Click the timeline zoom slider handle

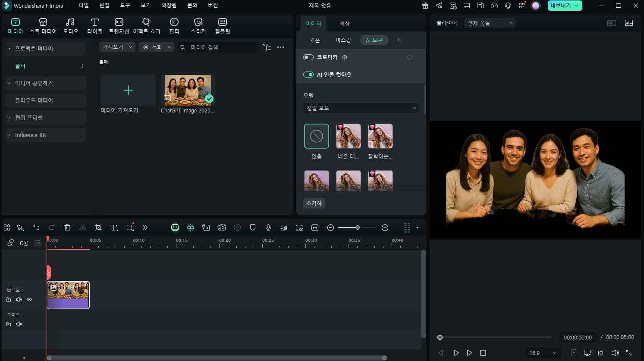358,227
